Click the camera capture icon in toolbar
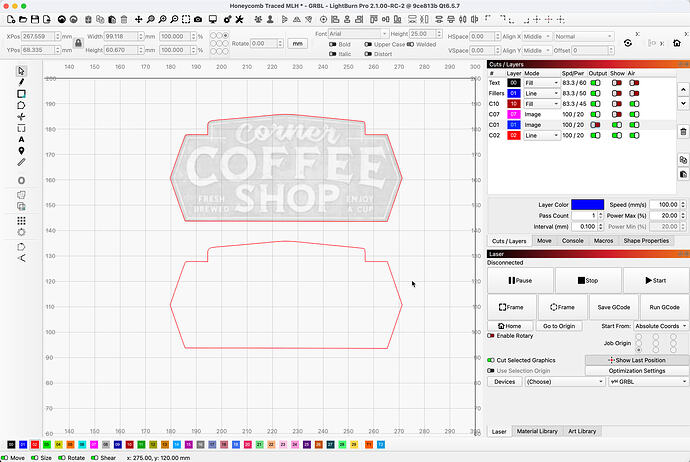 point(199,19)
